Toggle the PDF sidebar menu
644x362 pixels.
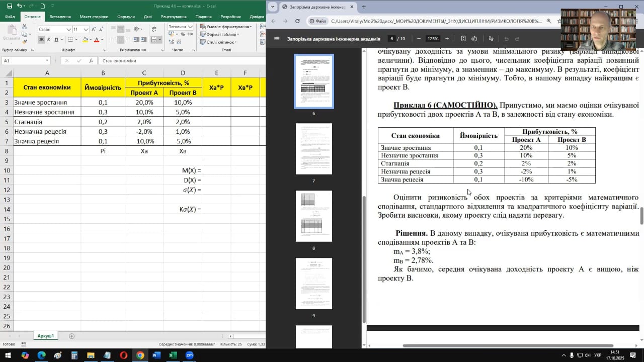coord(276,39)
